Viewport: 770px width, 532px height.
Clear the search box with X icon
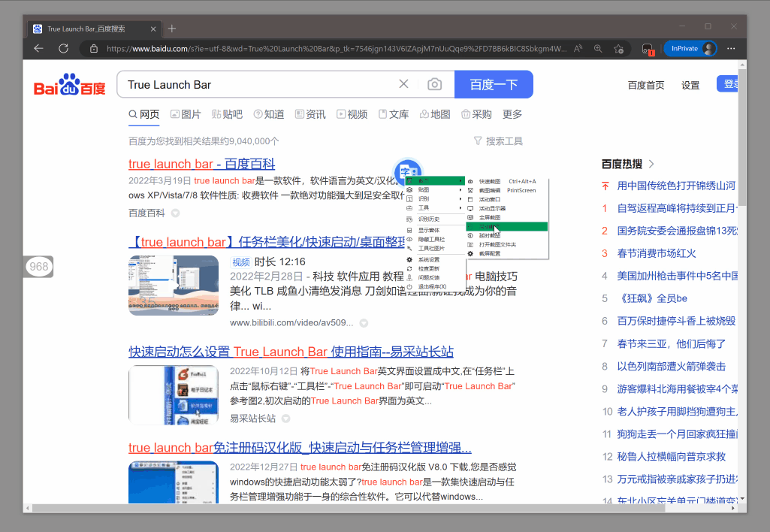click(403, 84)
